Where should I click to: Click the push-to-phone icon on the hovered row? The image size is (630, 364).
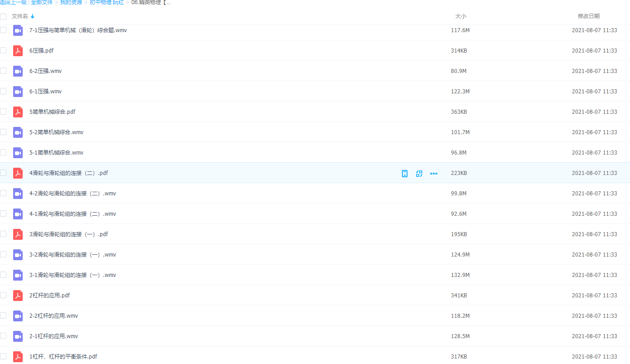click(405, 173)
